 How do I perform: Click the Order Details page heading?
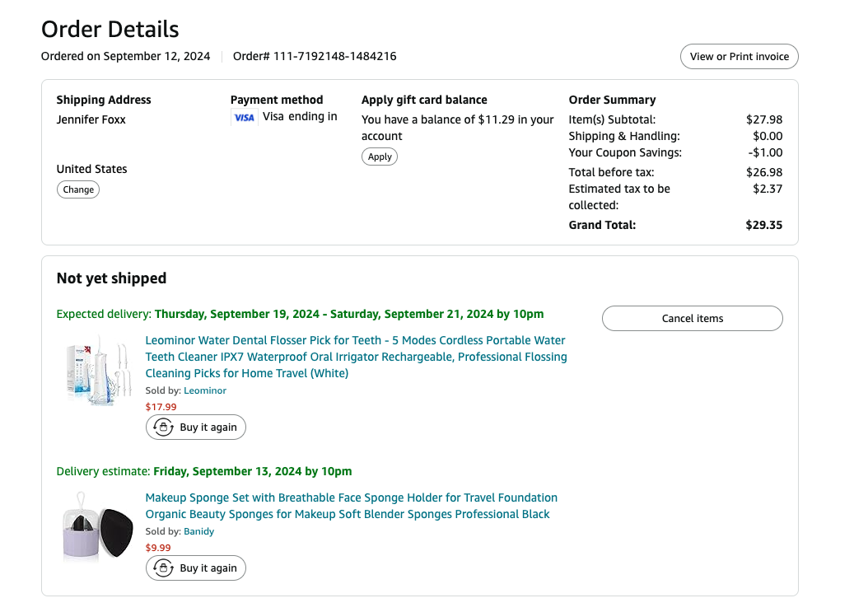(x=110, y=30)
